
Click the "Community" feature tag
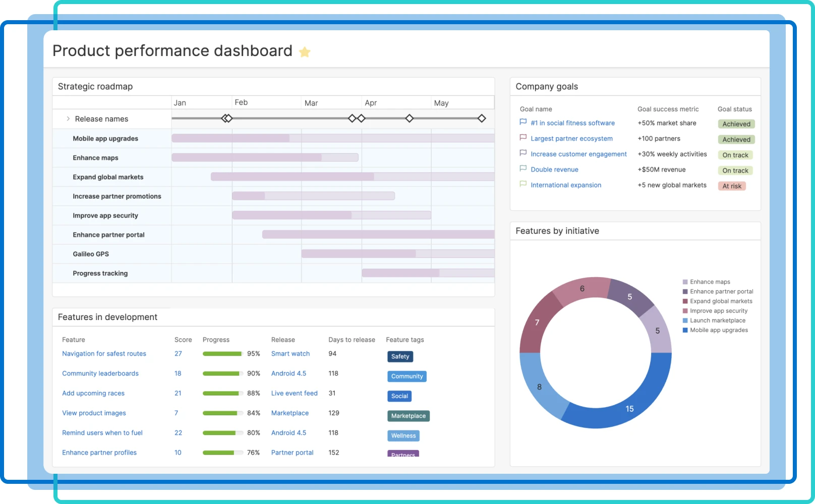[407, 376]
